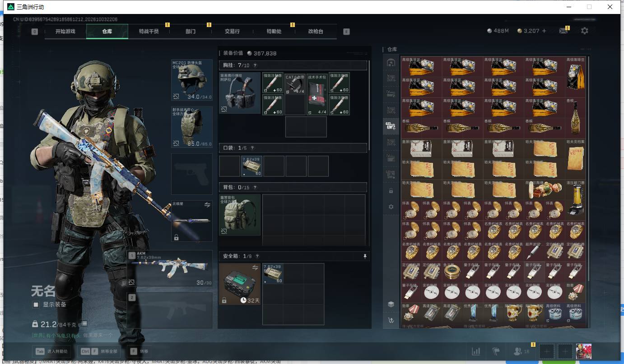The image size is (624, 364).
Task: Click the lock icon in warehouse sidebar
Action: [391, 191]
